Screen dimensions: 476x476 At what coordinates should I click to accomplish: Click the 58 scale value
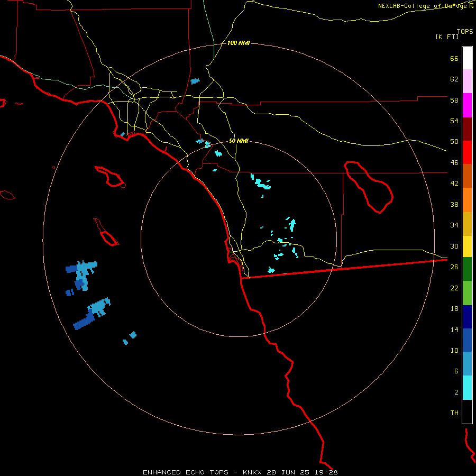tap(454, 100)
